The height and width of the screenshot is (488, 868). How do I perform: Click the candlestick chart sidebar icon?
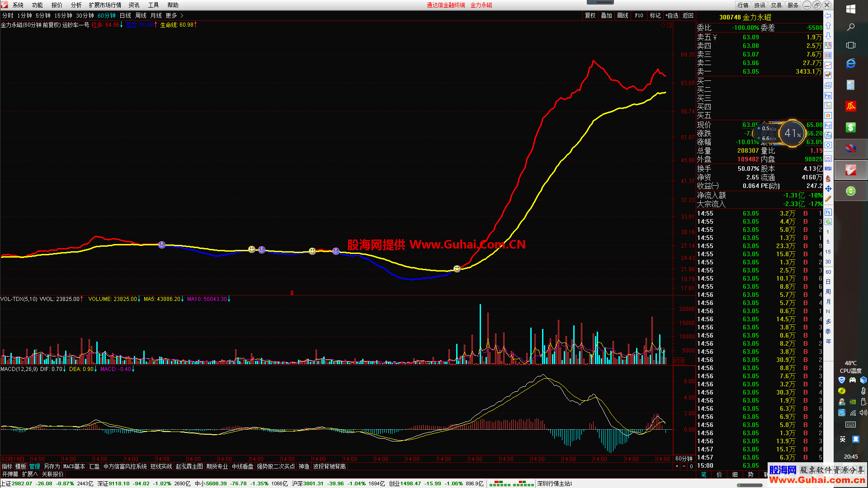coord(828,75)
